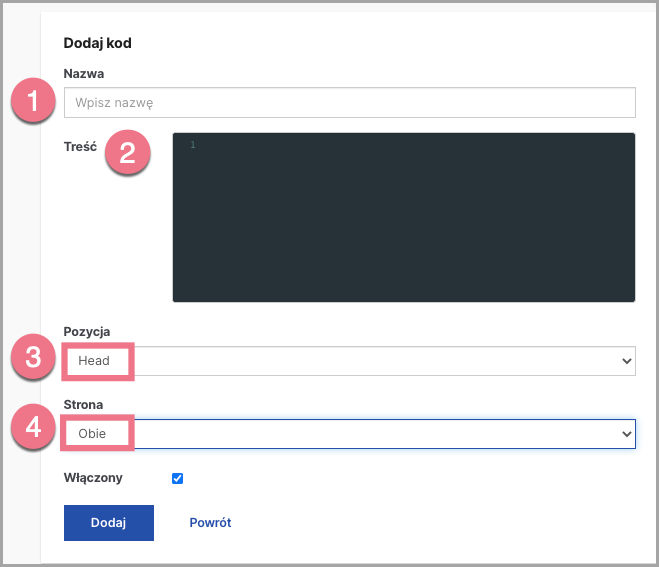Screen dimensions: 659x567
Task: Click the Head value highlighted in pink box
Action: [94, 361]
